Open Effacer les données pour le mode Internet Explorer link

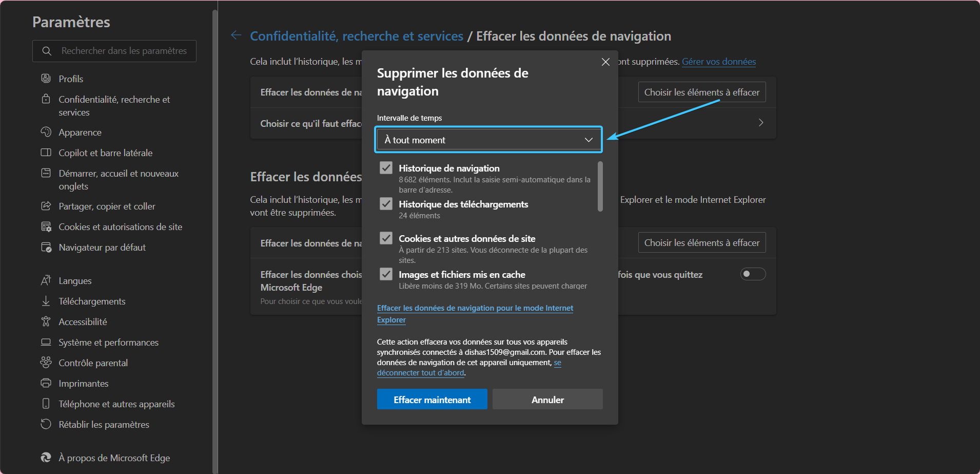pos(475,314)
